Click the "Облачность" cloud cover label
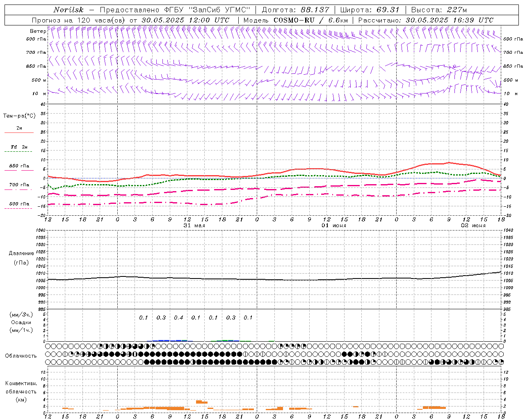The image size is (525, 420). (x=21, y=356)
